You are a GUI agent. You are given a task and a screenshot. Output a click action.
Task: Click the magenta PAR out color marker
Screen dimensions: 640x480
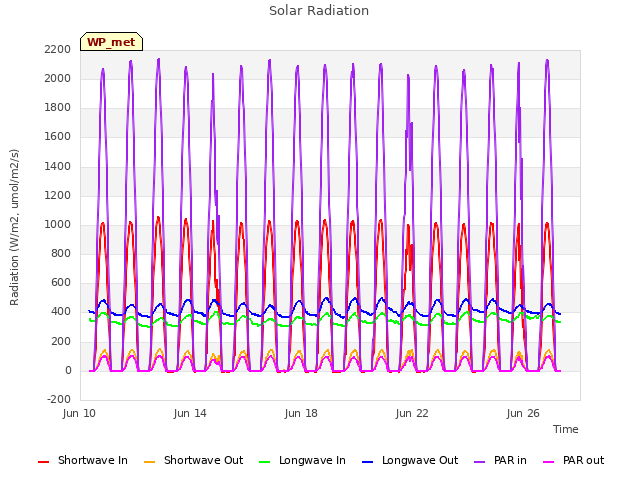(x=549, y=462)
